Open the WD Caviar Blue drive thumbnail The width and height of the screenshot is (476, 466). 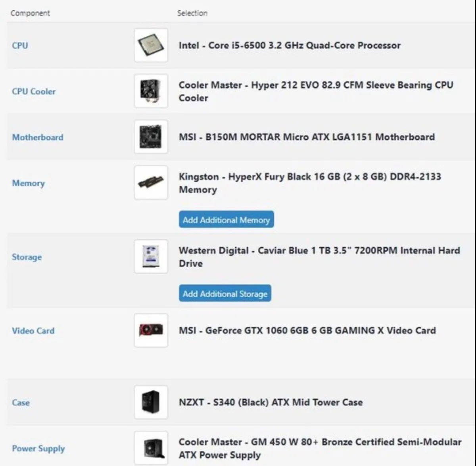pyautogui.click(x=151, y=256)
